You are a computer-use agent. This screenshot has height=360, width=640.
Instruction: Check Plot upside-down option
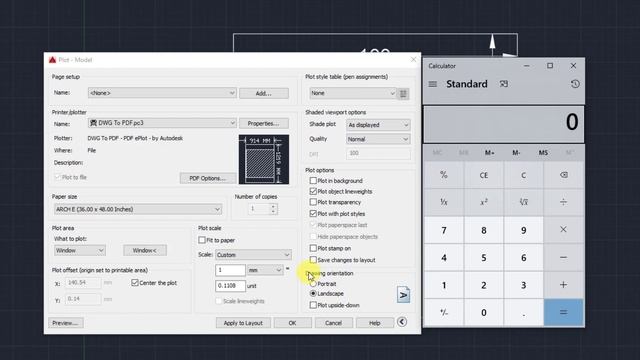(313, 305)
